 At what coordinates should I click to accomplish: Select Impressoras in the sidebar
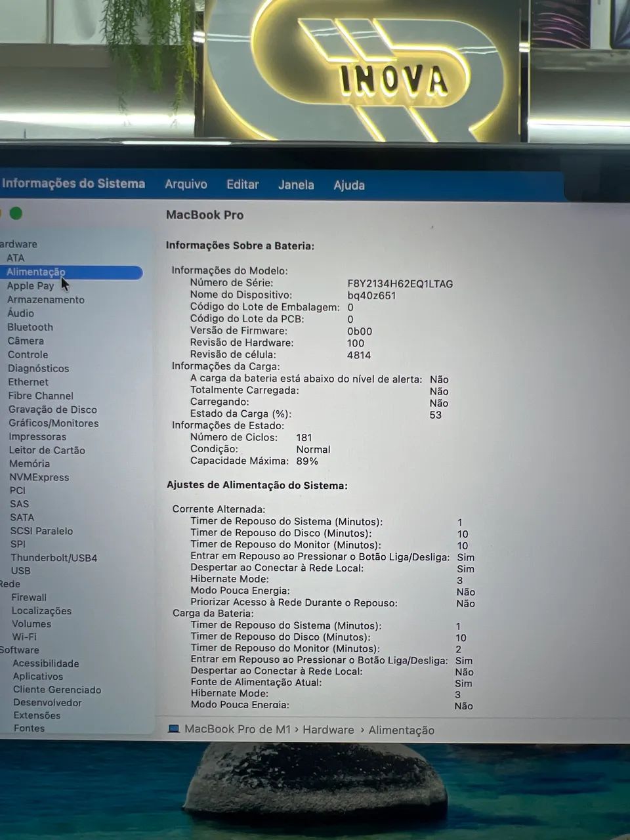click(37, 436)
